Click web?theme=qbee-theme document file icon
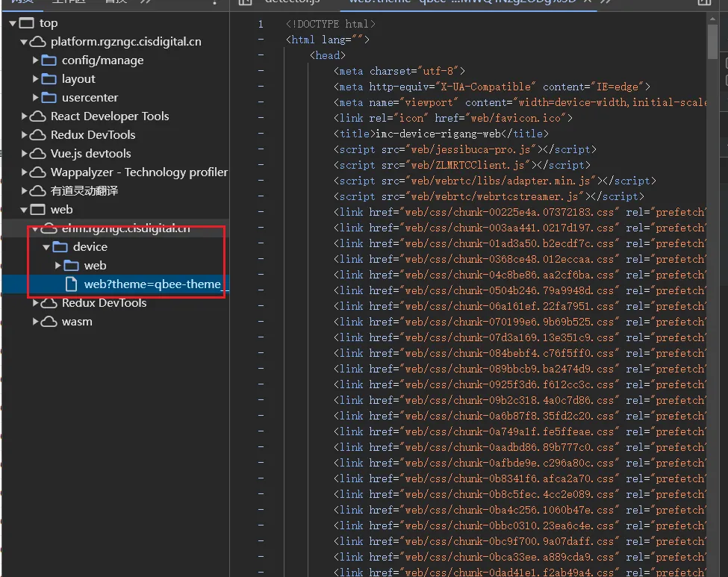 coord(71,284)
